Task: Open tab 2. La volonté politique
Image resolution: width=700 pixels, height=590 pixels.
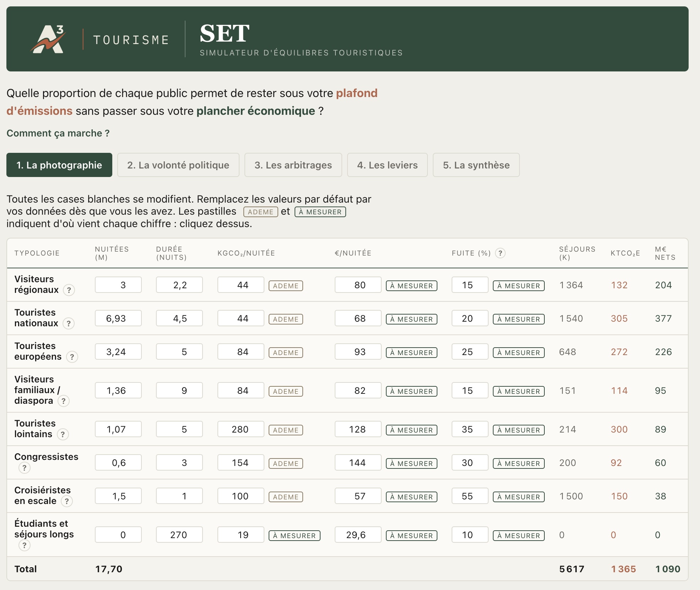Action: [x=178, y=165]
